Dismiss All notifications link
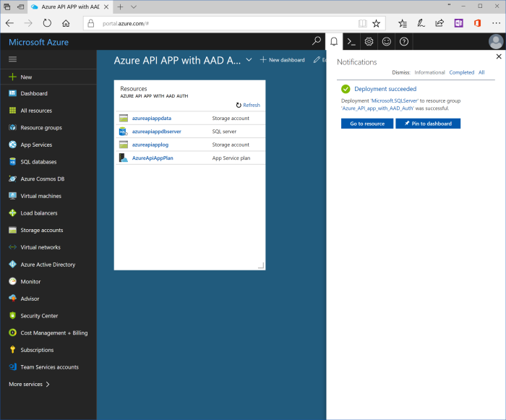The image size is (506, 420). click(x=481, y=72)
